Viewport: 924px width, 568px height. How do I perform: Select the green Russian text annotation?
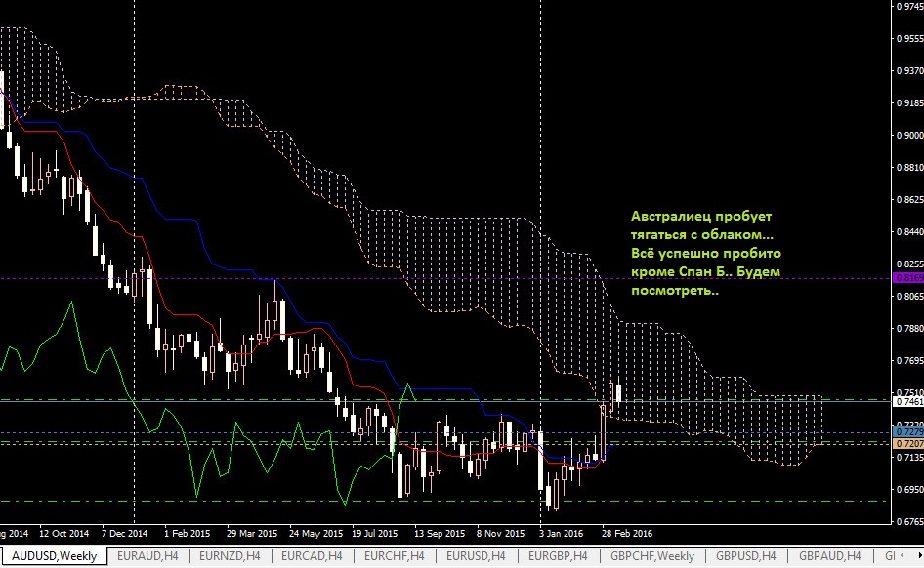pos(705,253)
